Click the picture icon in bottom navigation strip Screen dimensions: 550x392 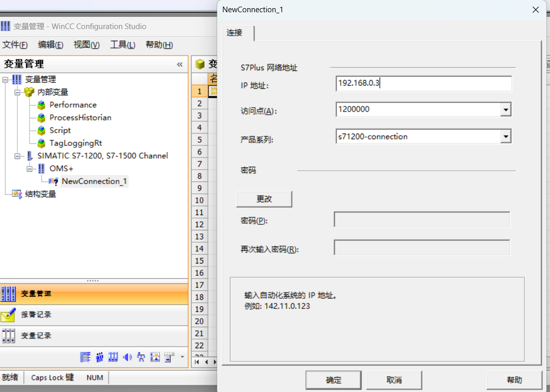click(155, 357)
